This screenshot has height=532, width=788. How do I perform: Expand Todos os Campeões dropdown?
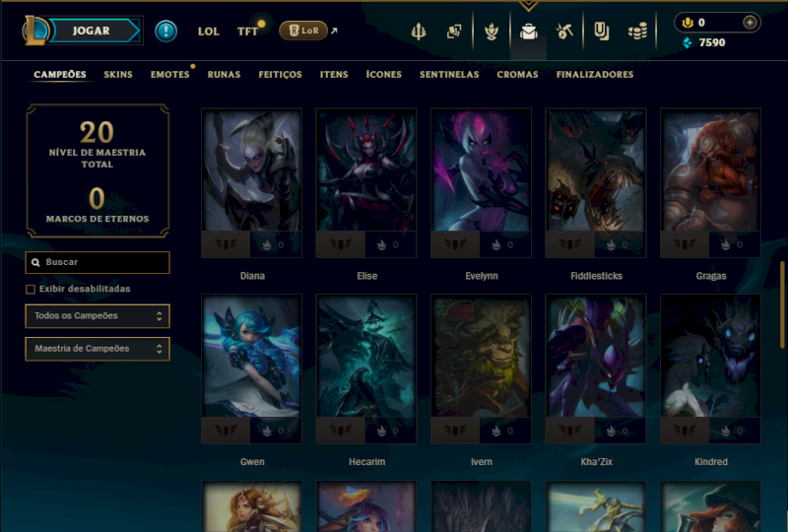coord(98,316)
